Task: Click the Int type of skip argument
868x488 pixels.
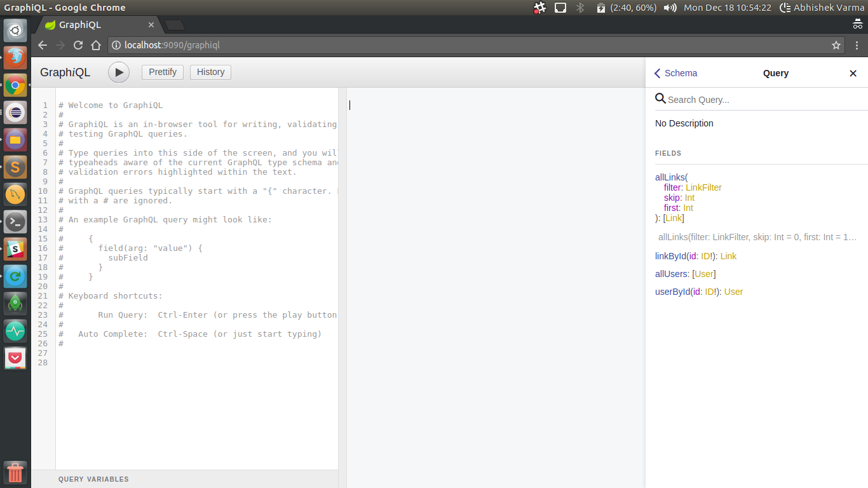Action: (x=689, y=198)
